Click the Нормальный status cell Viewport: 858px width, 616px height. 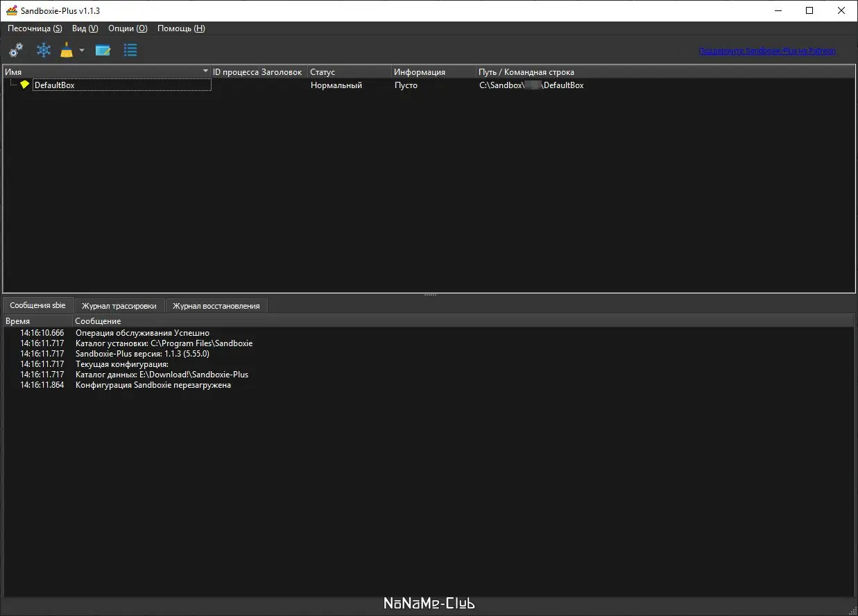[x=336, y=85]
